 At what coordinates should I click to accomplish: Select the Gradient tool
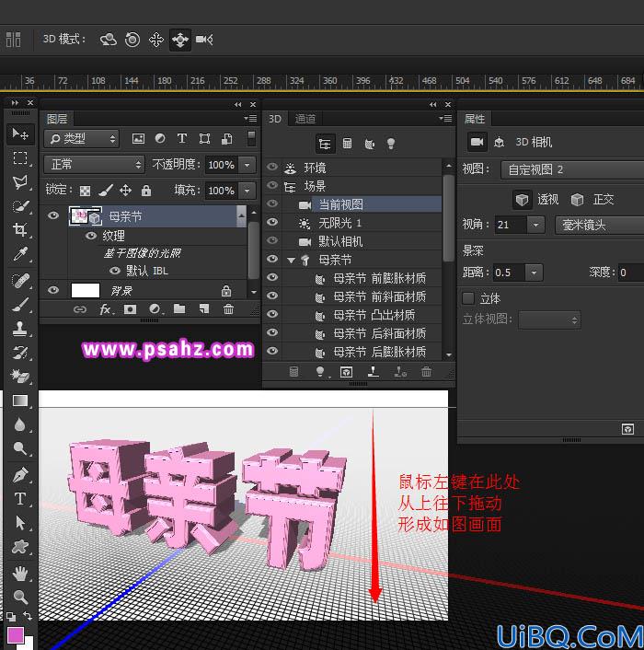pyautogui.click(x=20, y=400)
